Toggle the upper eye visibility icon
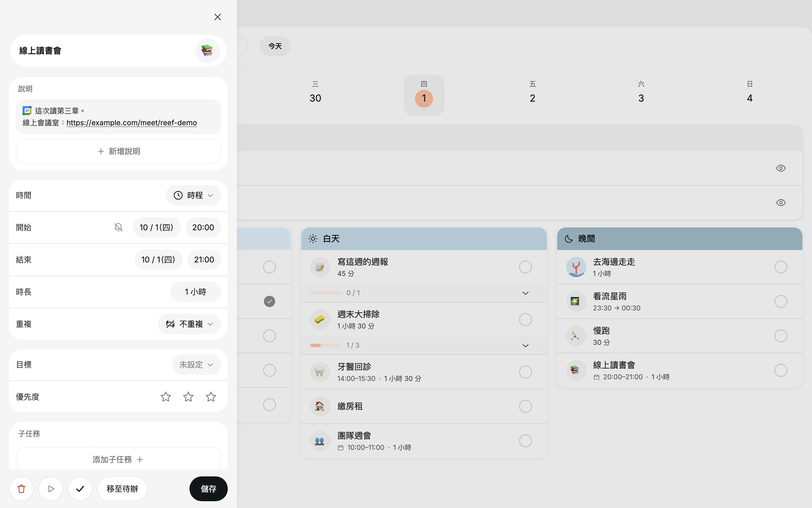Viewport: 812px width, 508px height. [x=781, y=168]
